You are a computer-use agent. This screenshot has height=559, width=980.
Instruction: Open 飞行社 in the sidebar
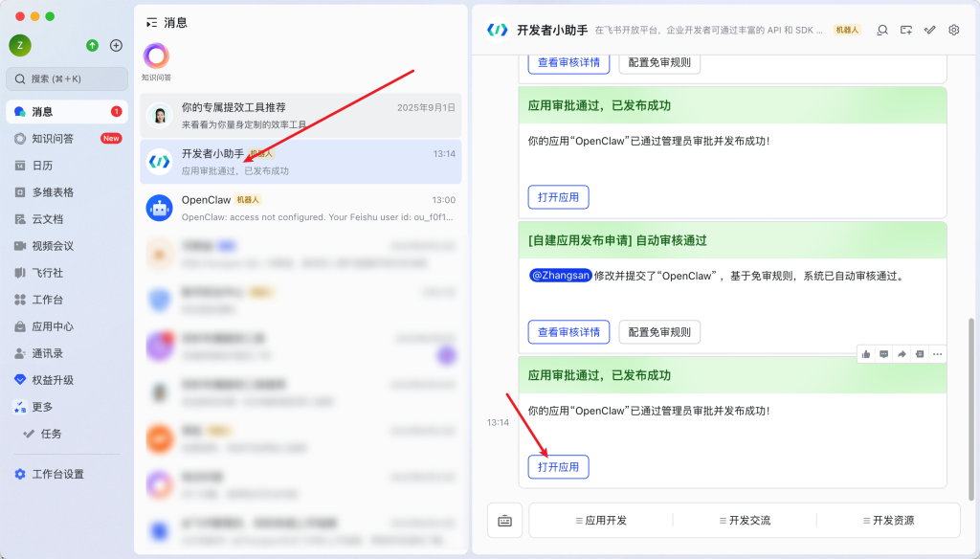tap(67, 273)
